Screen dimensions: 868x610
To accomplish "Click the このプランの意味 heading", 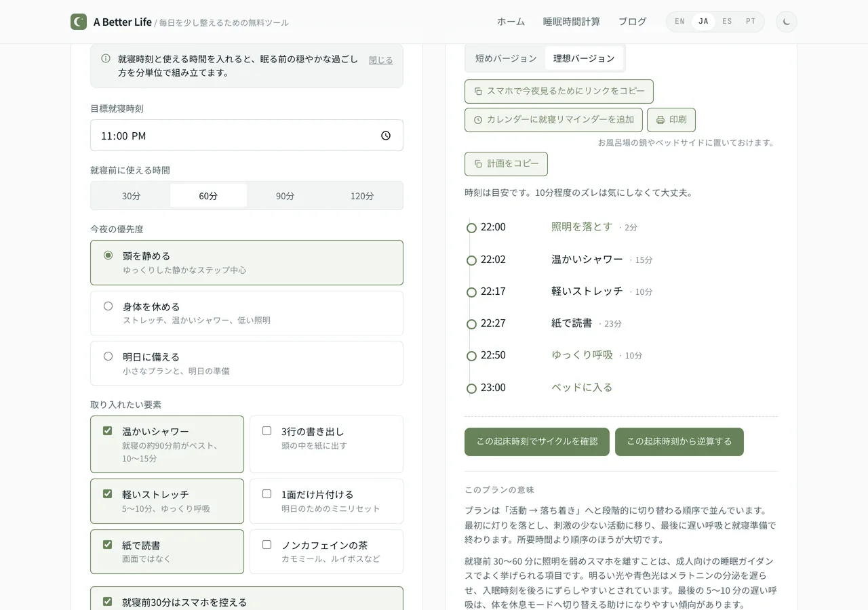I will 500,490.
